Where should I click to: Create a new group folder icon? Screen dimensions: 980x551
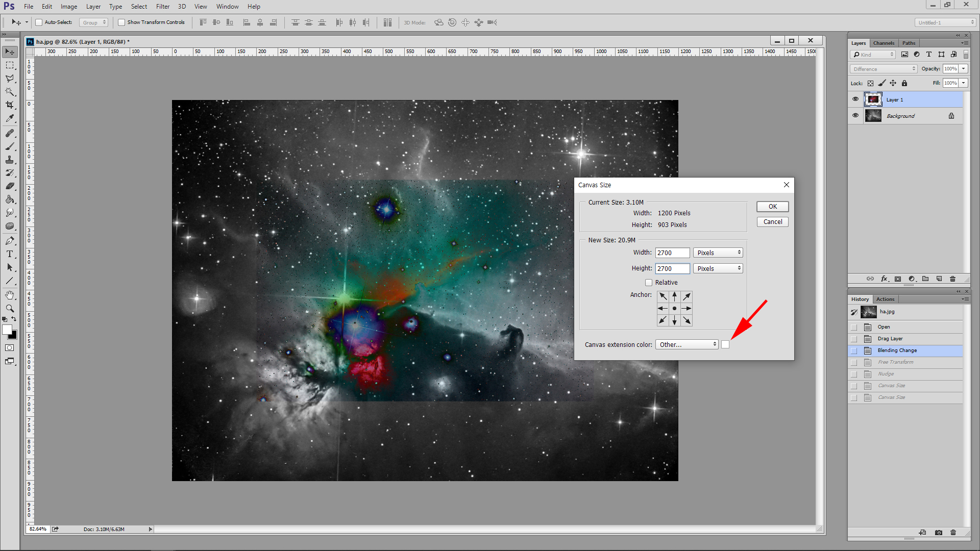tap(925, 279)
